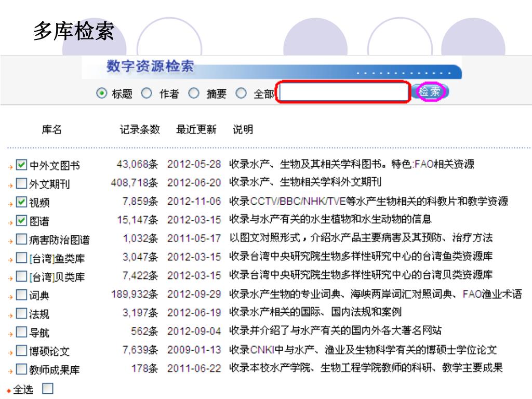Select the 作者 radio button

pos(147,93)
